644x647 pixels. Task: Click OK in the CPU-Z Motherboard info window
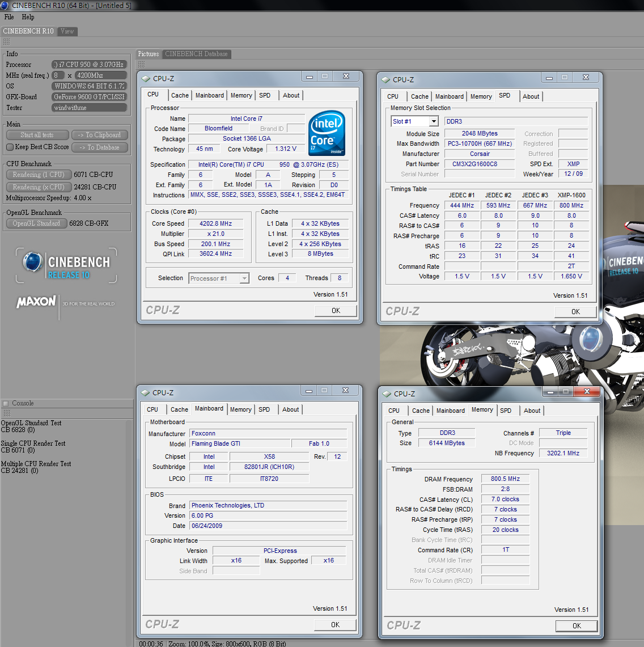click(x=336, y=625)
